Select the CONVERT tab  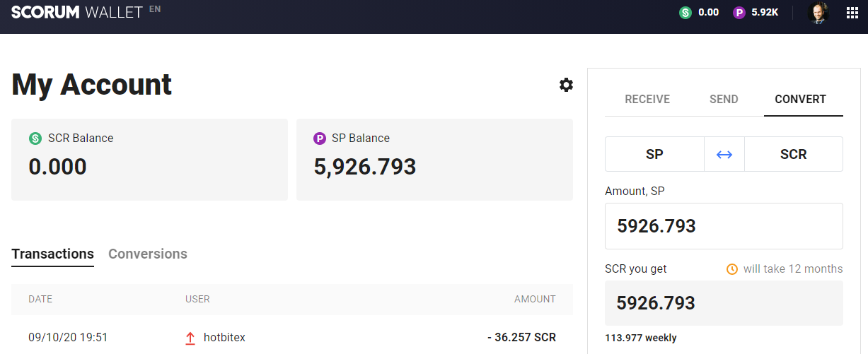click(x=800, y=99)
